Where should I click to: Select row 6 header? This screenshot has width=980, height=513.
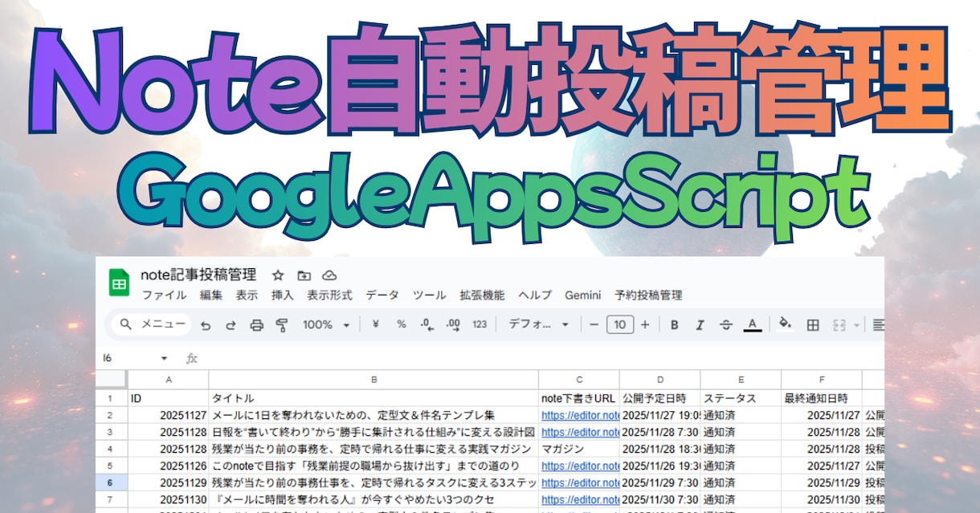tap(112, 483)
